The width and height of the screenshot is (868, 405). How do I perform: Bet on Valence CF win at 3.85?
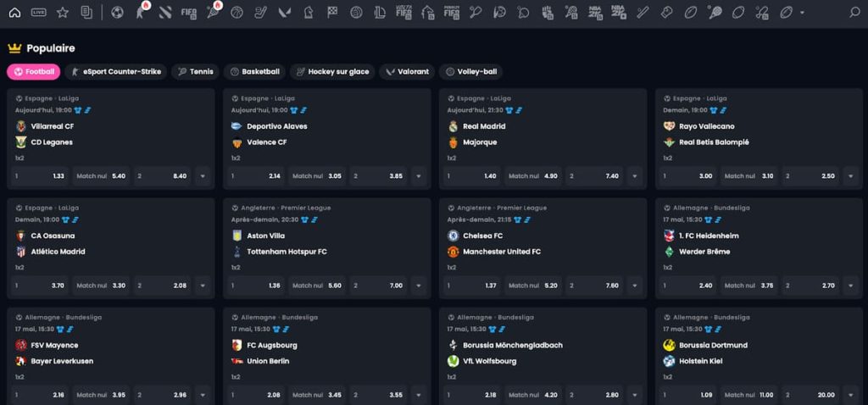(378, 176)
